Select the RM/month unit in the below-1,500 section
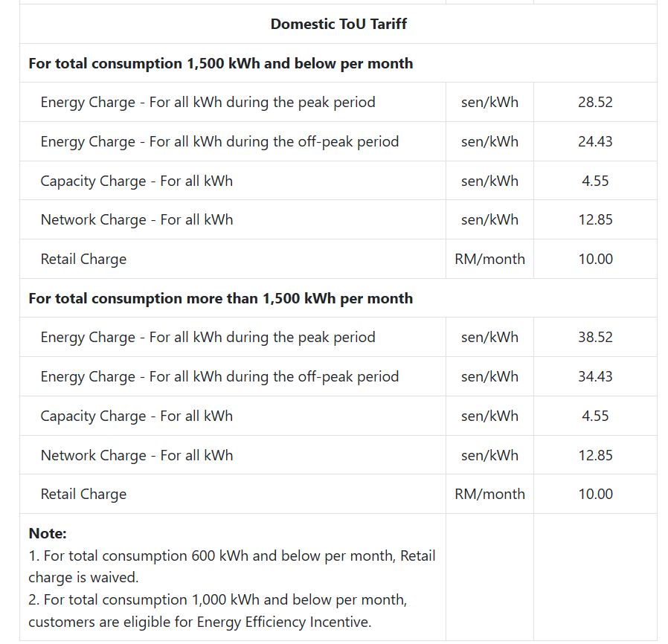The image size is (668, 644). pyautogui.click(x=489, y=259)
